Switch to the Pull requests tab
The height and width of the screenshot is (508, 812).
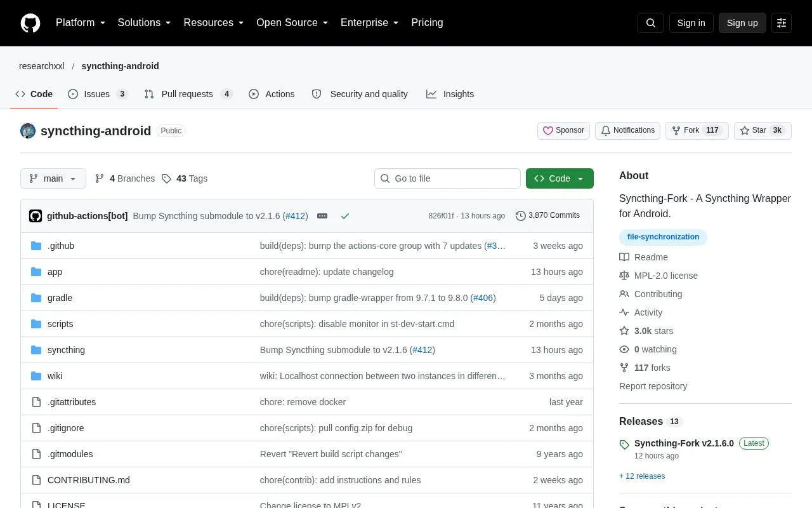coord(188,94)
